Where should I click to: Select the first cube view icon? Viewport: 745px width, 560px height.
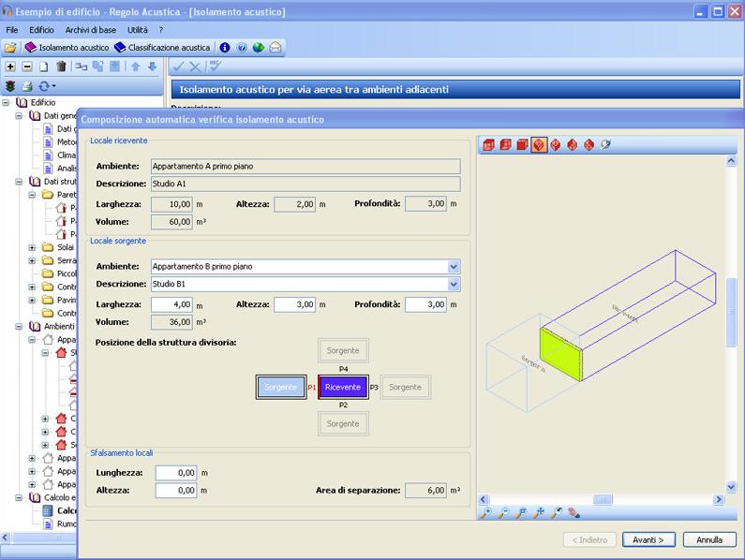488,144
